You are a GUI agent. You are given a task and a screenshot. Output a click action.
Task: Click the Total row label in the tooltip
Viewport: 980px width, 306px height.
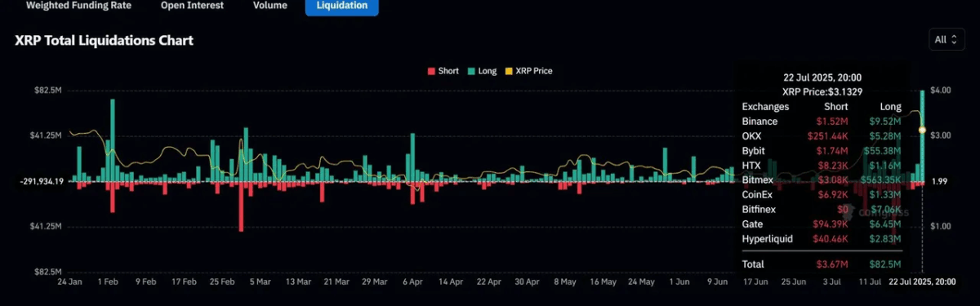(753, 264)
